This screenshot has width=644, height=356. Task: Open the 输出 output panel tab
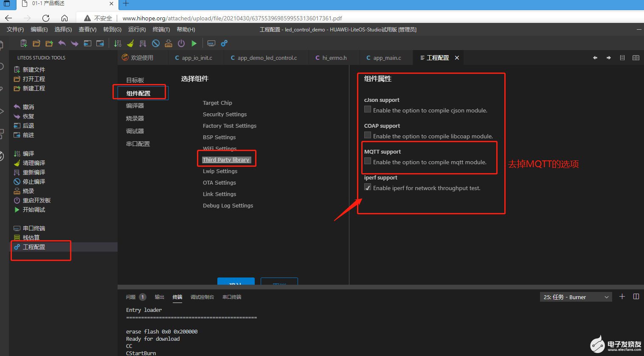click(159, 297)
